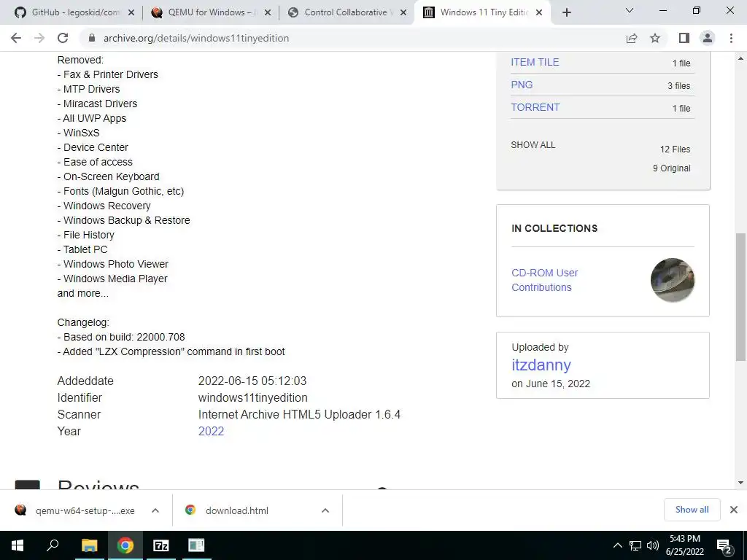Click the address bar URL

pos(196,38)
